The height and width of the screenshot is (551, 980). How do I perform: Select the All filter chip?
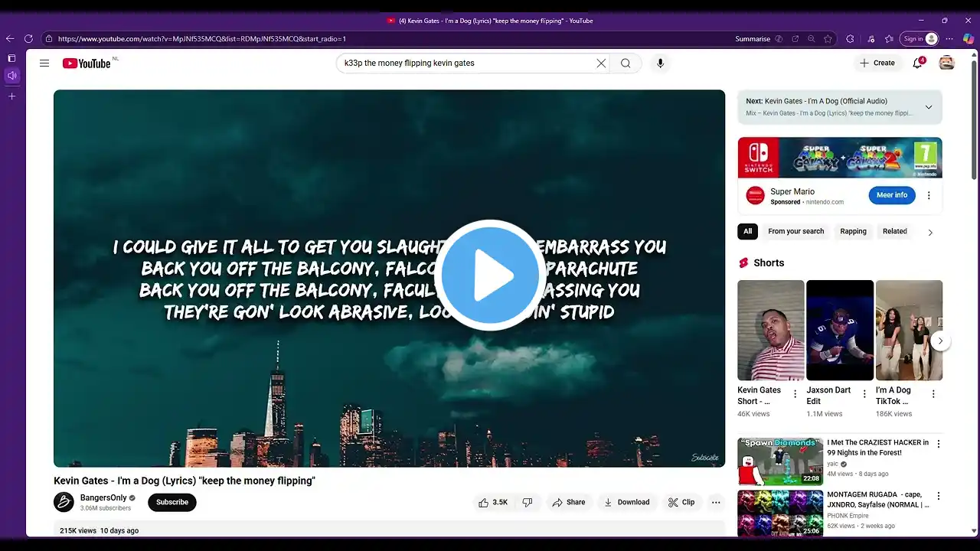(747, 231)
